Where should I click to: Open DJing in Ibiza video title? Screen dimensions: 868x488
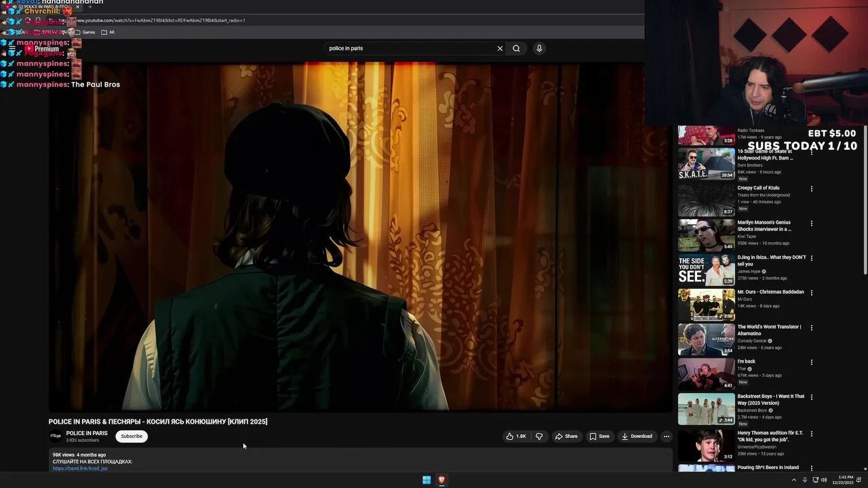[x=772, y=260]
